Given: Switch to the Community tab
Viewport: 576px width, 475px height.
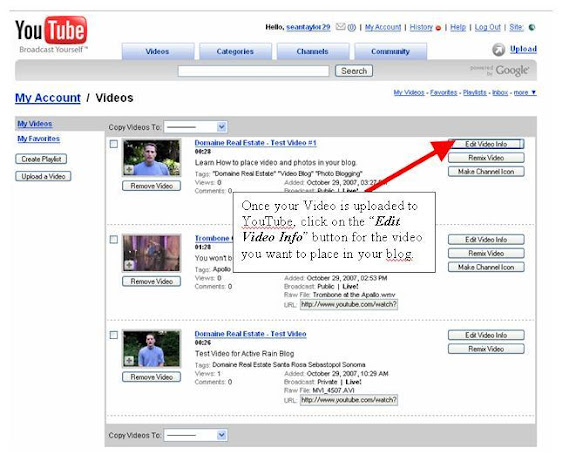Looking at the screenshot, I should pyautogui.click(x=390, y=51).
